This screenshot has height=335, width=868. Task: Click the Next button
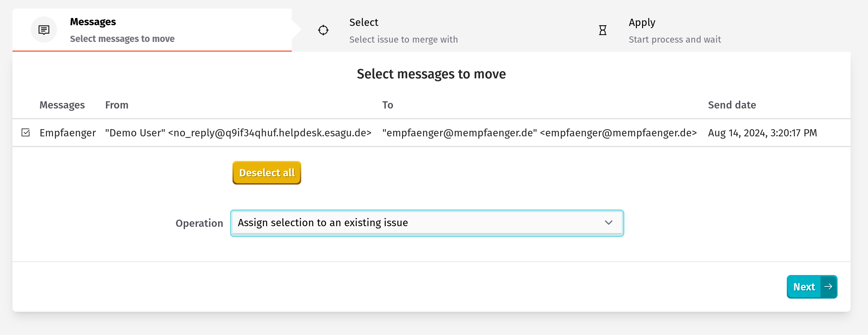[x=812, y=286]
